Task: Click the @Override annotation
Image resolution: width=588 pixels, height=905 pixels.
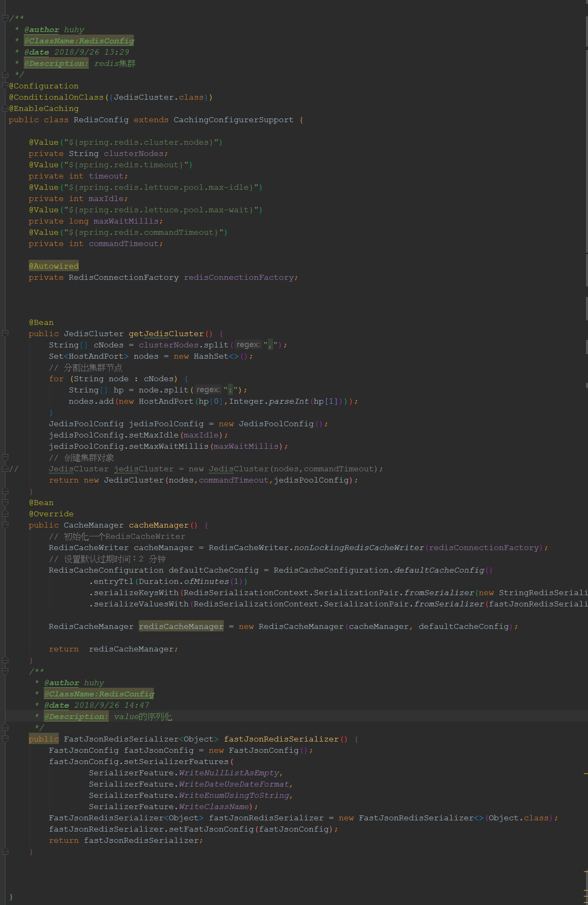Action: [51, 514]
